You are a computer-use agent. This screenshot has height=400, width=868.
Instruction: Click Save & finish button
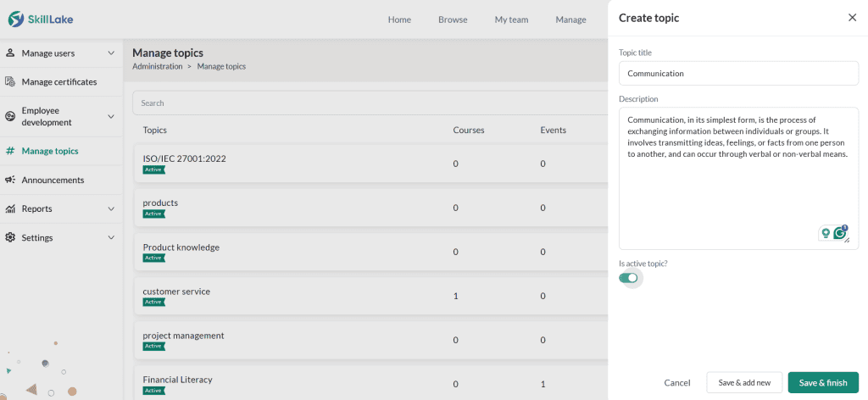coord(823,382)
